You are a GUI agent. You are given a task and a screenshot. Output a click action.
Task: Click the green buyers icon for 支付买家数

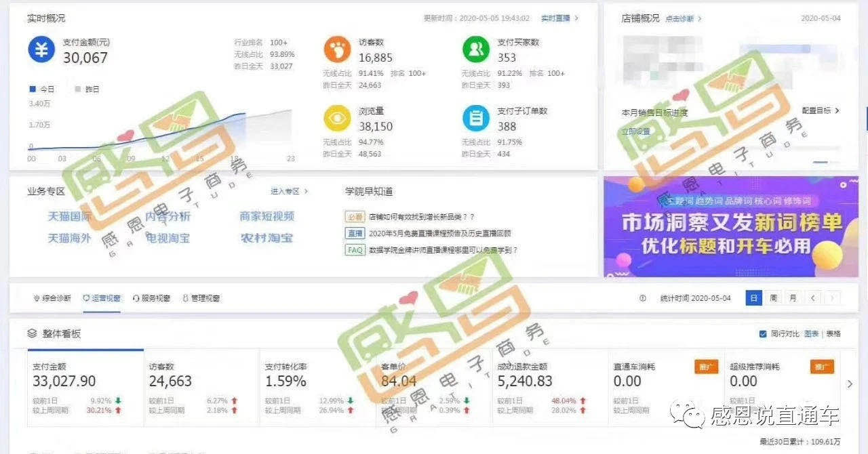[477, 47]
